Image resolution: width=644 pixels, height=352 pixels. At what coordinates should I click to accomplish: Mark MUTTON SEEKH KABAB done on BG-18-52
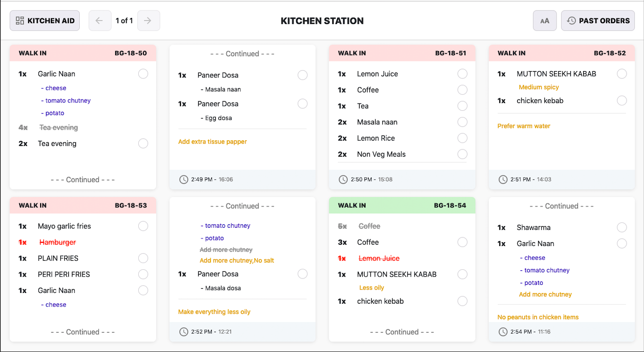[622, 73]
